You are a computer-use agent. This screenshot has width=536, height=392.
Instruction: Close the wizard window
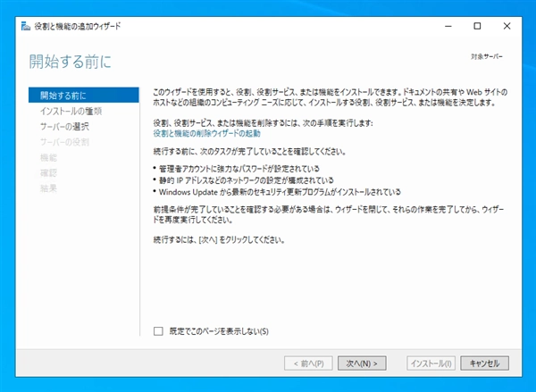(x=507, y=26)
